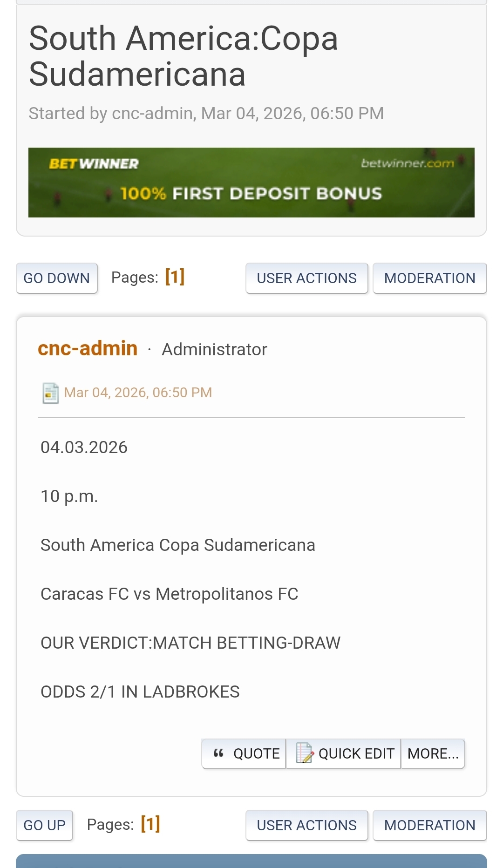
Task: Click the orange post date Mar 04, 2026 link
Action: point(138,393)
